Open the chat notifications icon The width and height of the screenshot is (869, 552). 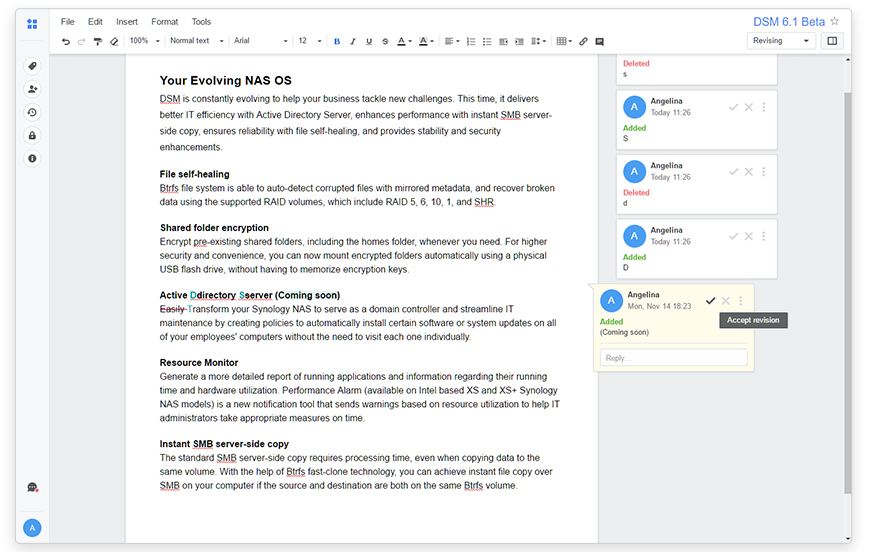tap(32, 487)
